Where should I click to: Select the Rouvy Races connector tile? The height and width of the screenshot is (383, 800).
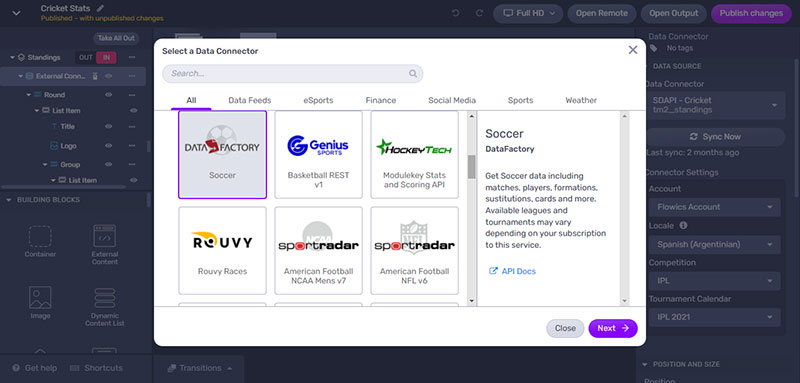tap(222, 250)
